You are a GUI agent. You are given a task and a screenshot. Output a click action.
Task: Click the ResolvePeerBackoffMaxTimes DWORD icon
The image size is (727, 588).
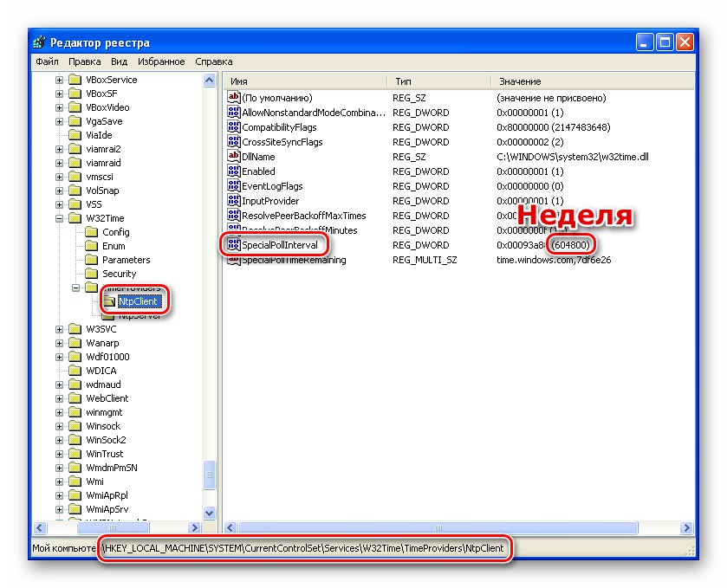pyautogui.click(x=234, y=216)
